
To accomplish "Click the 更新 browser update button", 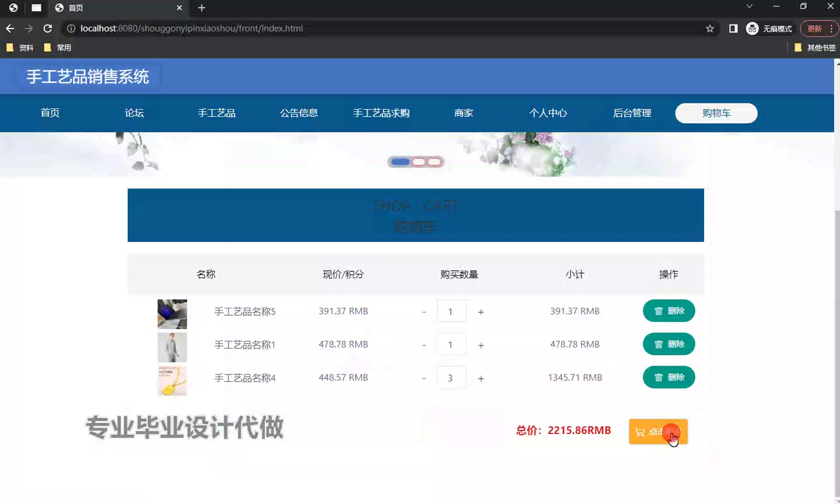I will click(x=820, y=29).
